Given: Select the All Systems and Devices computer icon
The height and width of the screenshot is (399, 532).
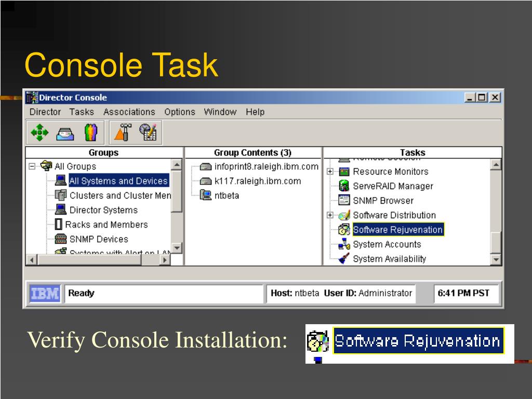Looking at the screenshot, I should 61,180.
